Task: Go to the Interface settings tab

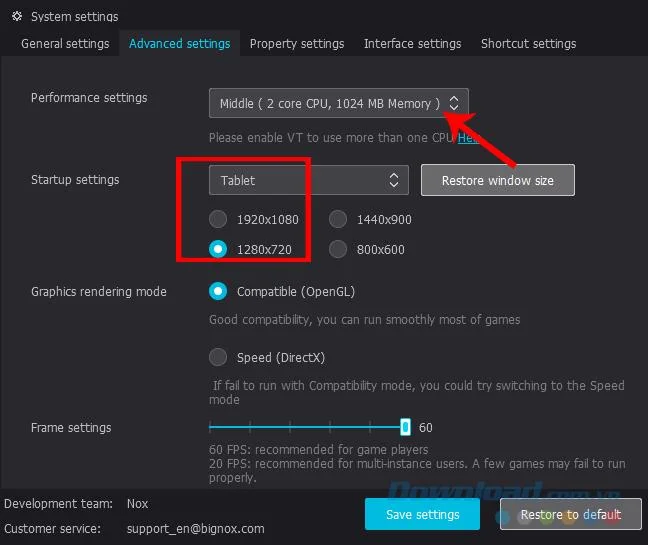Action: point(412,43)
